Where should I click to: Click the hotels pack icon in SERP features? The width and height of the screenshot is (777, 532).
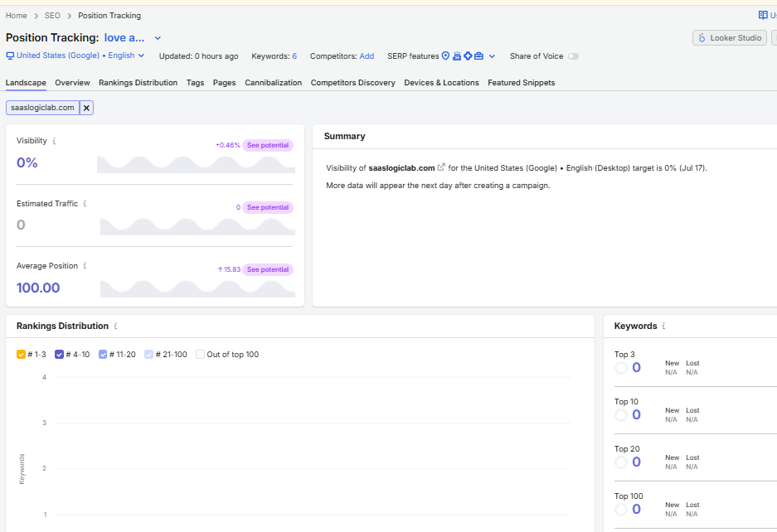457,56
